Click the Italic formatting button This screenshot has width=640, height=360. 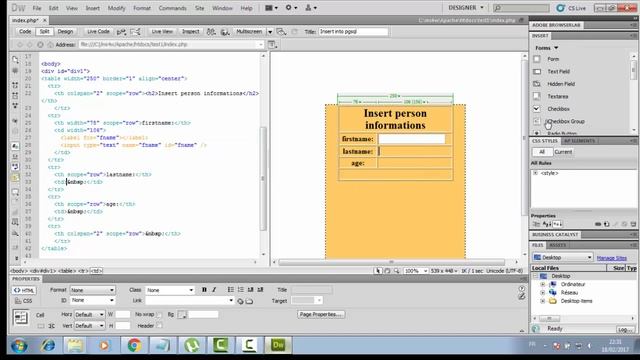pos(214,290)
